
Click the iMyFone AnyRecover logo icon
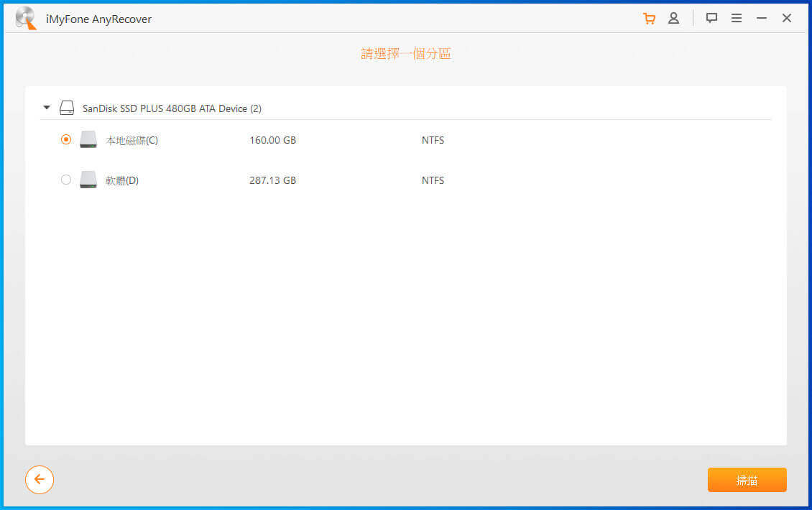[26, 19]
